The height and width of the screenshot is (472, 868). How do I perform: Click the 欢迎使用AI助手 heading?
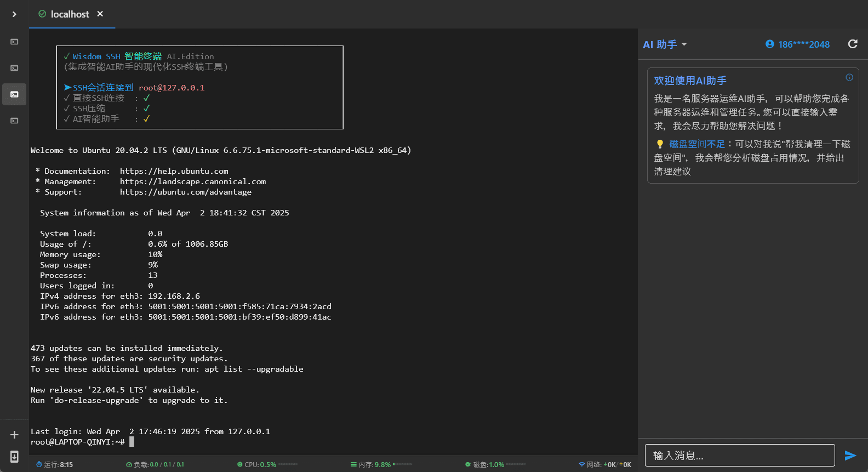[x=690, y=81]
